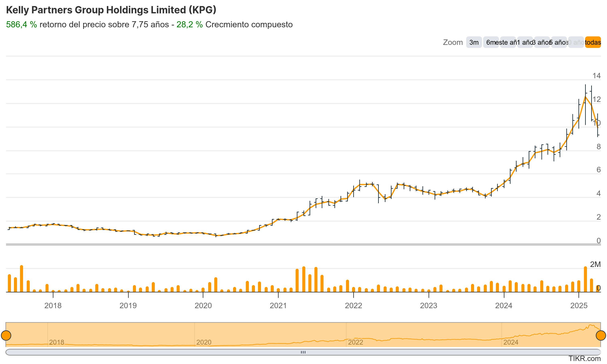The image size is (607, 364).
Task: Click the 2018 x-axis year label
Action: point(53,306)
